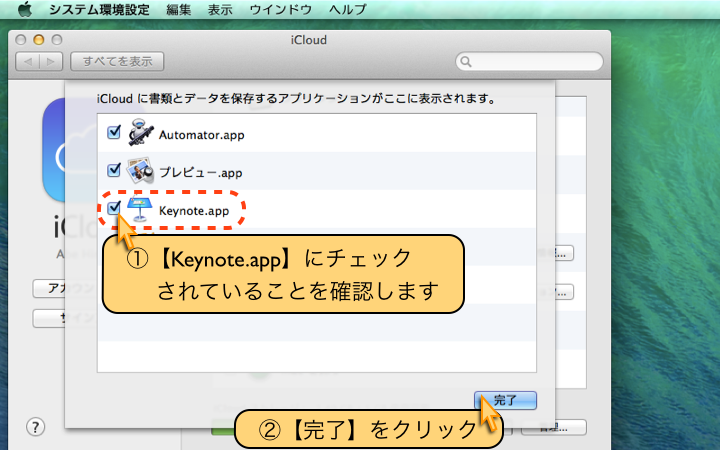
Task: Open the ヘルプ menu
Action: [x=348, y=9]
